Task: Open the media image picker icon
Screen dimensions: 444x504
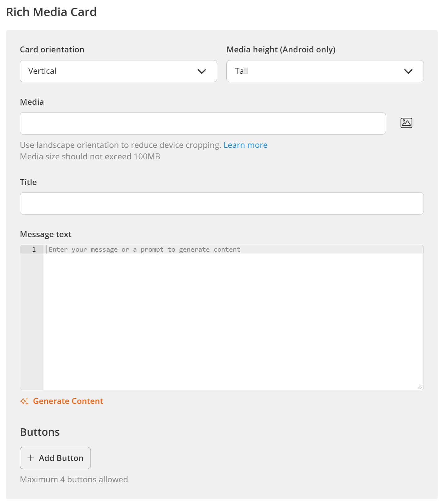Action: click(406, 123)
